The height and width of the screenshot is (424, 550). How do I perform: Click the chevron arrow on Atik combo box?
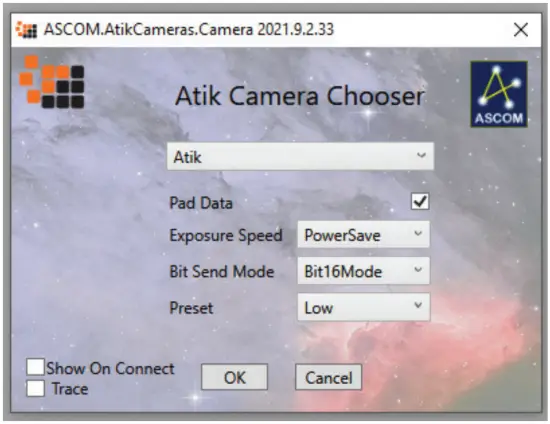421,155
